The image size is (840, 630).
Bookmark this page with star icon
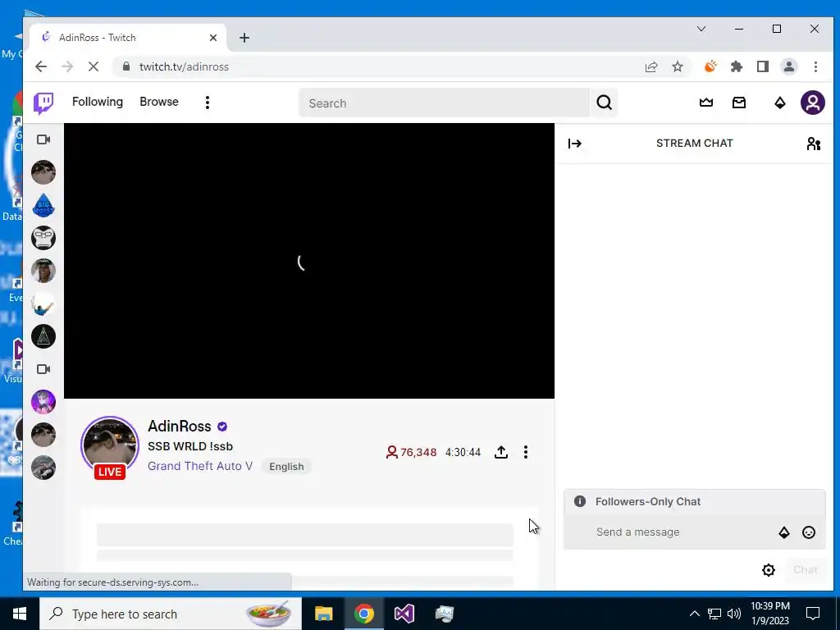(678, 66)
